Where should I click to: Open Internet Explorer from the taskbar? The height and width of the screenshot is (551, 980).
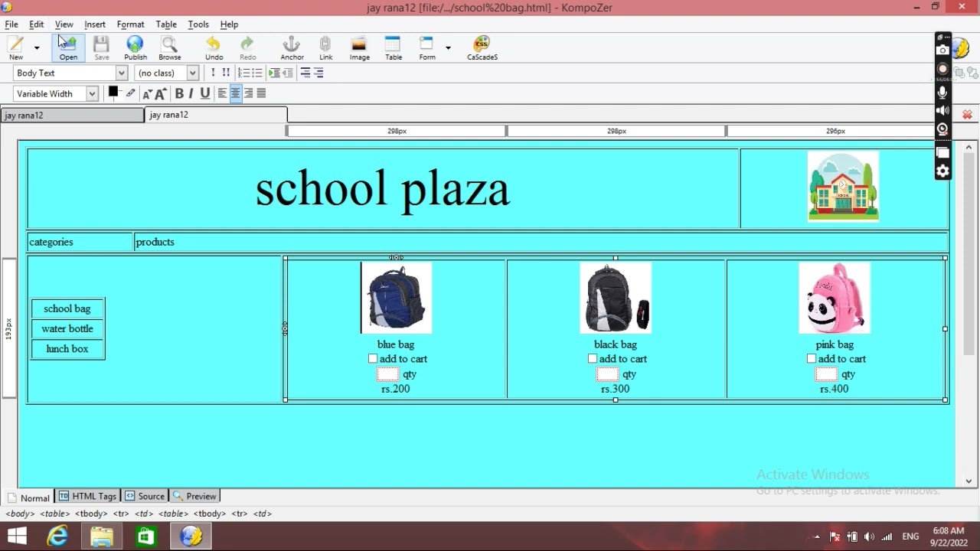tap(57, 536)
